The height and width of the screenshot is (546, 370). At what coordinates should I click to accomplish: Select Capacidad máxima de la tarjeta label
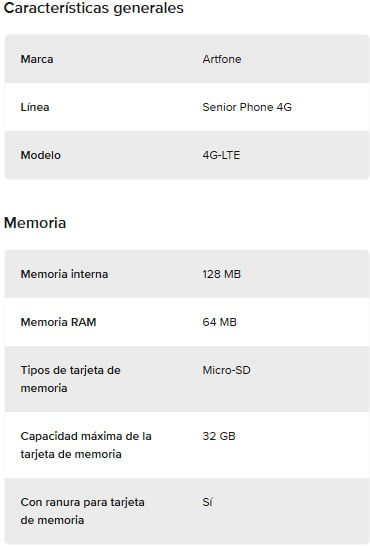[86, 445]
